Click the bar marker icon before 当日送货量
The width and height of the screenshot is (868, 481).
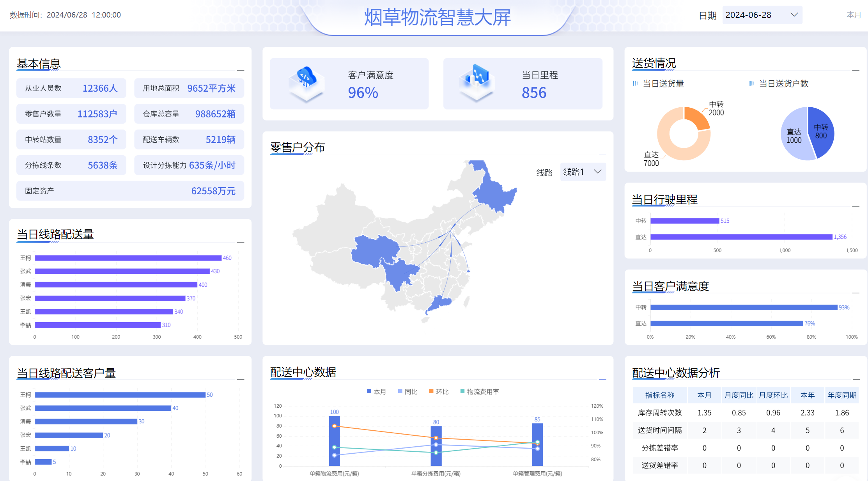click(636, 83)
